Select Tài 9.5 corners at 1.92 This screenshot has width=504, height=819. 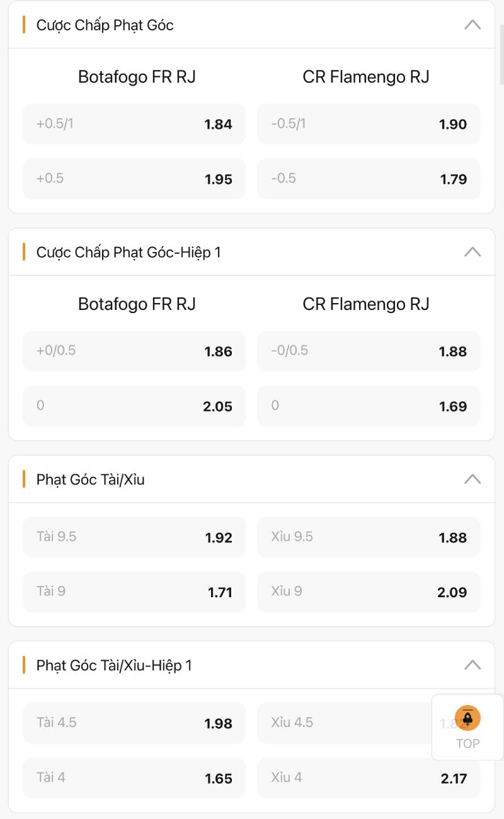[134, 537]
